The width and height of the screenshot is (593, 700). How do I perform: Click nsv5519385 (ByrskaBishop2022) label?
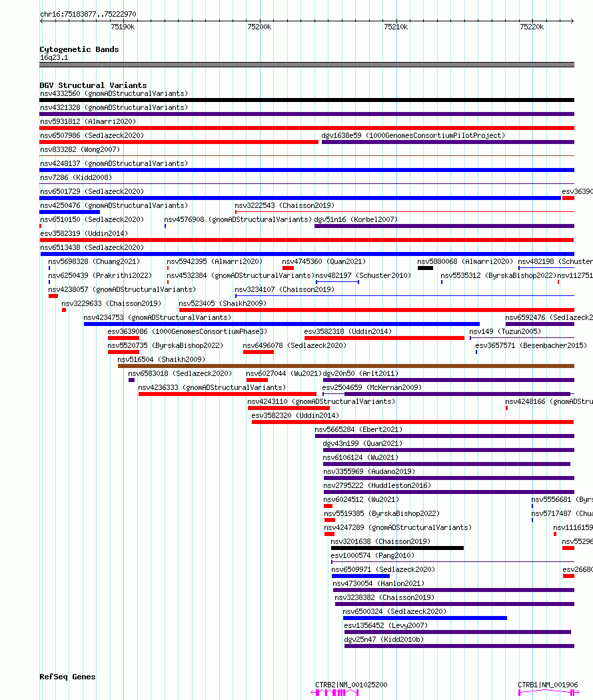(382, 514)
